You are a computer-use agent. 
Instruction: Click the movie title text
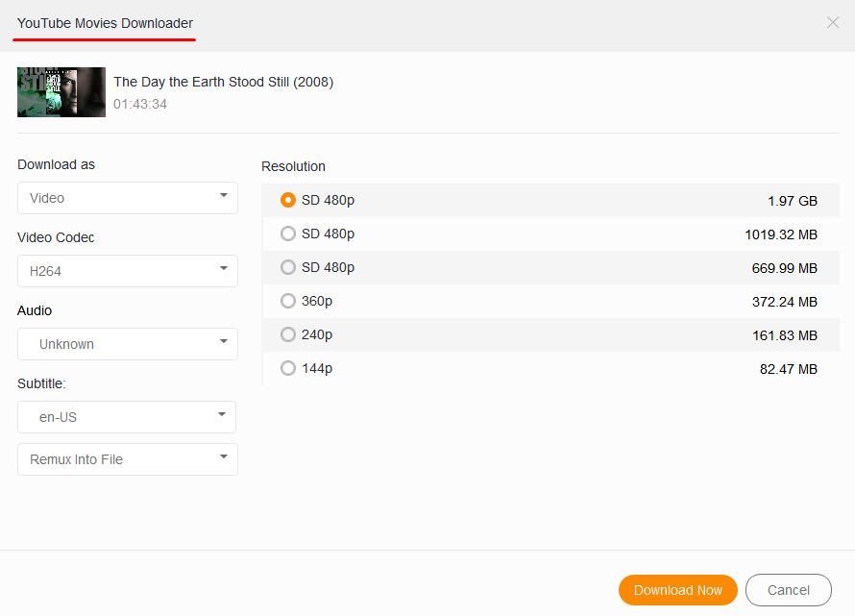pos(224,82)
